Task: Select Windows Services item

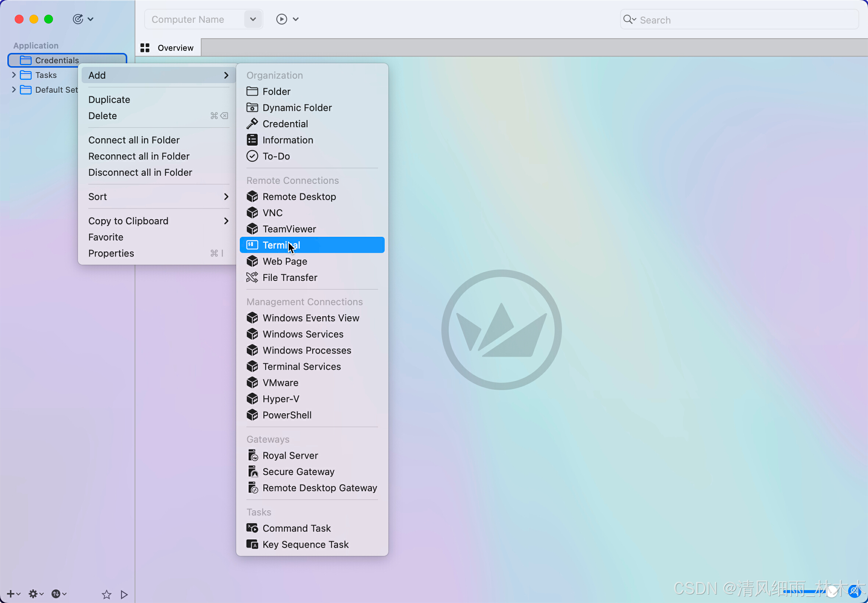Action: pyautogui.click(x=312, y=334)
